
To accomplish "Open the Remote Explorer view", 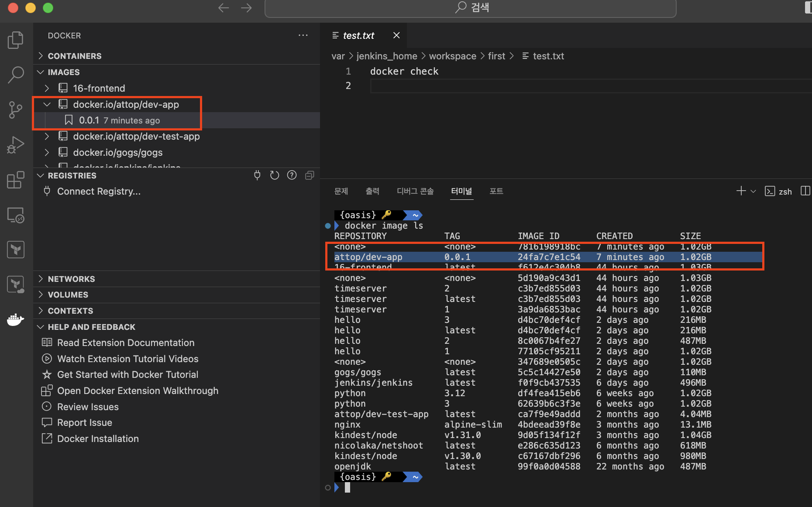I will (16, 215).
